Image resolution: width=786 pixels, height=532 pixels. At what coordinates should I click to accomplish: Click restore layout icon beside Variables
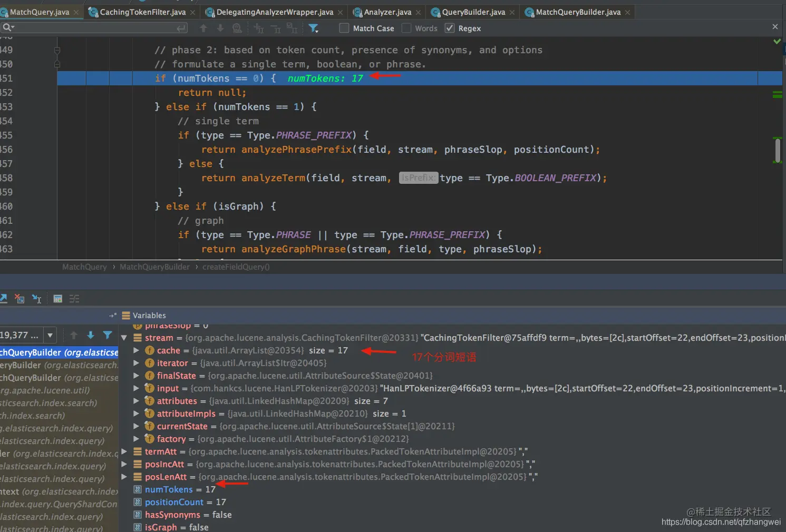[112, 316]
